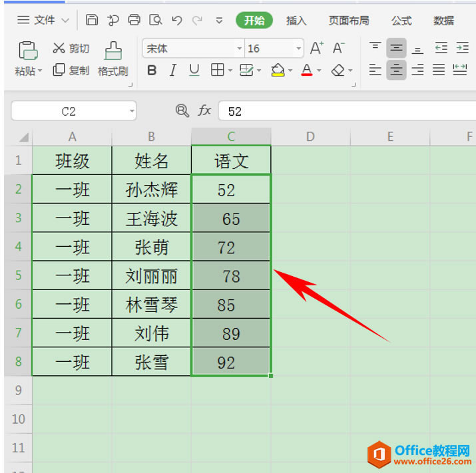
Task: Click the selection fill handle at C8
Action: 270,376
